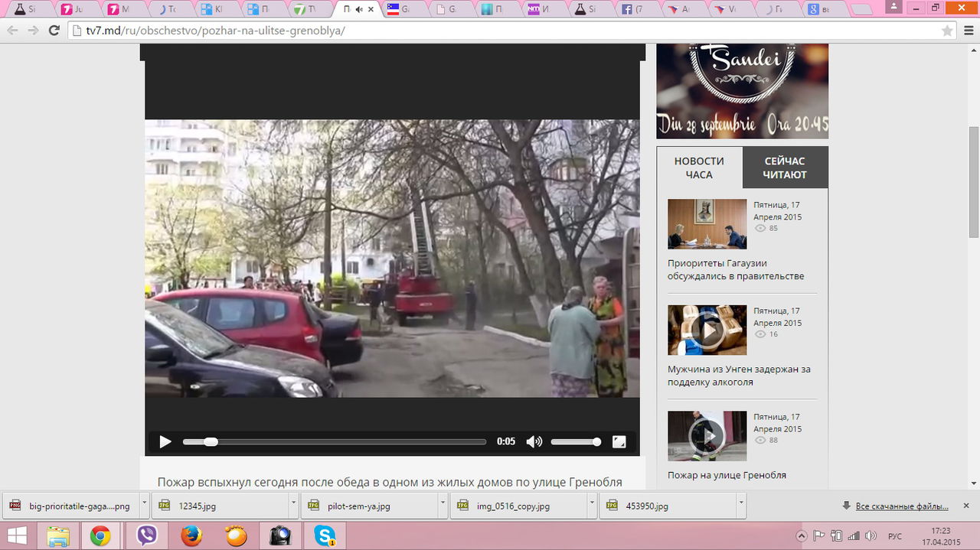The image size is (980, 550).
Task: Open the network signal tray icon
Action: click(854, 536)
